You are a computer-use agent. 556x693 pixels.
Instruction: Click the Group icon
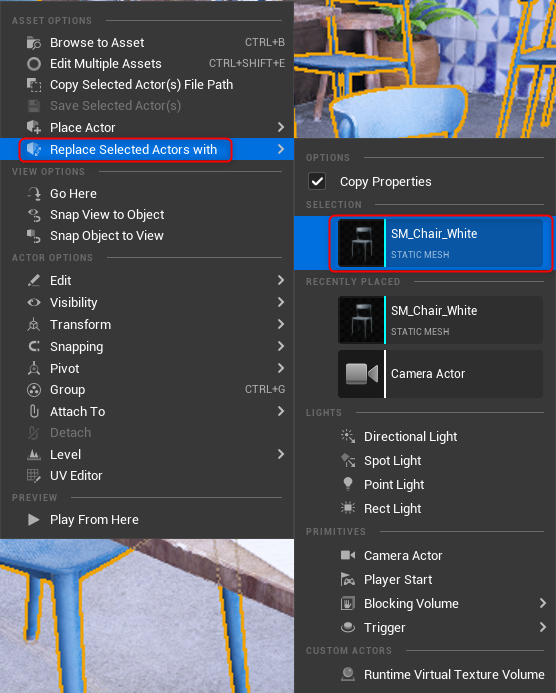point(34,390)
